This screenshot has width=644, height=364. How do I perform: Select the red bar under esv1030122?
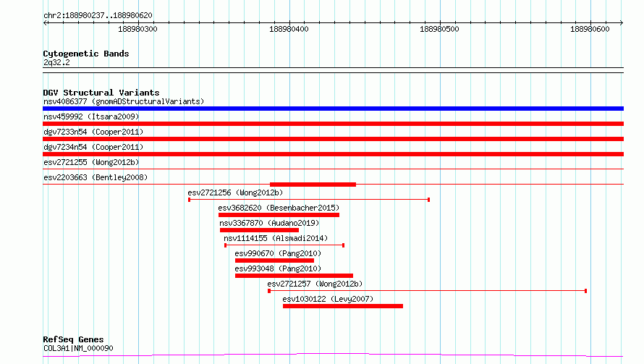(343, 306)
